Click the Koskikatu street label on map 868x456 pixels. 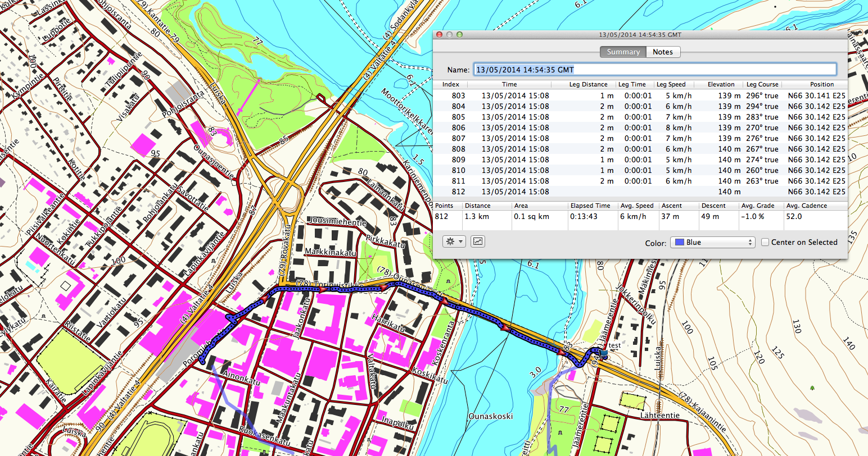(430, 375)
